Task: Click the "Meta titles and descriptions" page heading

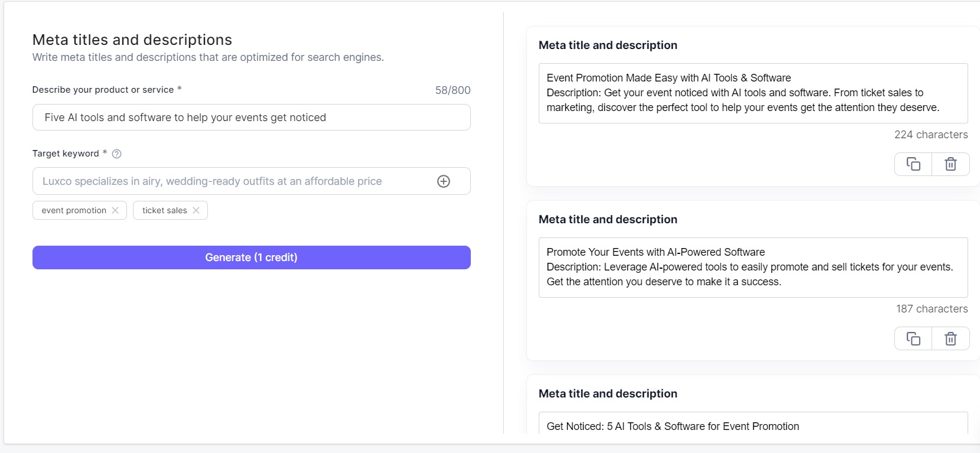Action: click(x=132, y=40)
